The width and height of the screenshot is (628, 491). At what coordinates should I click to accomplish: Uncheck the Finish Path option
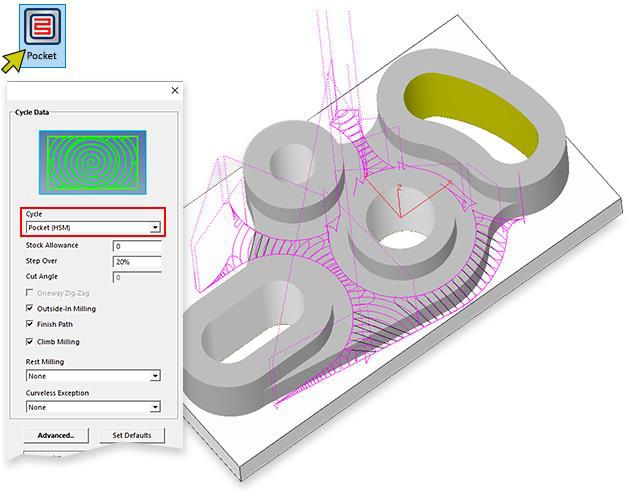[29, 325]
